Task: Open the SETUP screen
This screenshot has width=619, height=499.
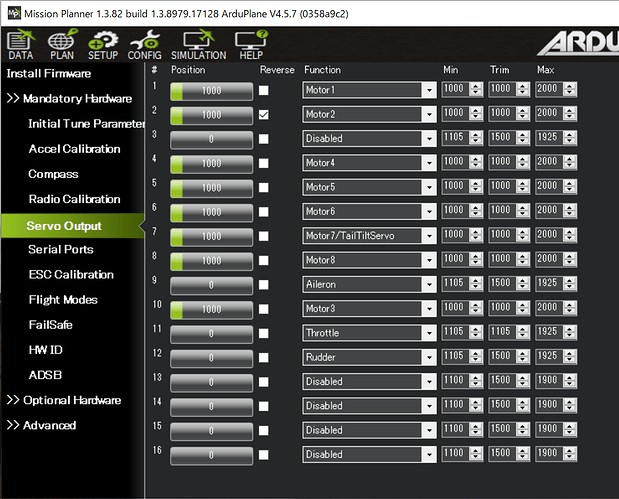Action: coord(103,45)
